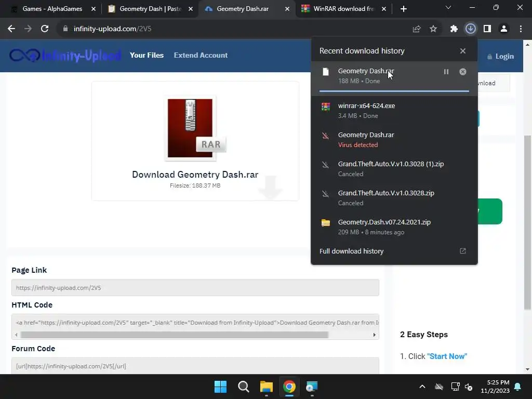Screen dimensions: 532x399
Task: Click the Chrome taskbar icon
Action: point(289,387)
